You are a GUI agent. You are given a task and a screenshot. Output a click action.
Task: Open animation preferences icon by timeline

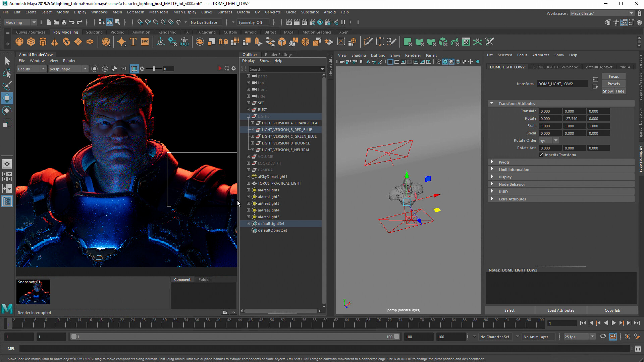(638, 337)
